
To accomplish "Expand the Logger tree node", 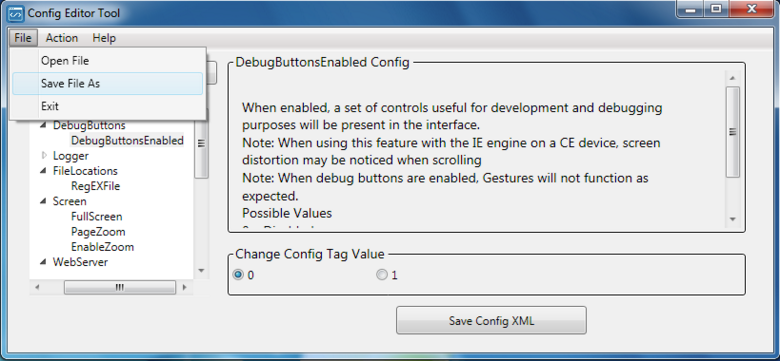I will click(44, 156).
